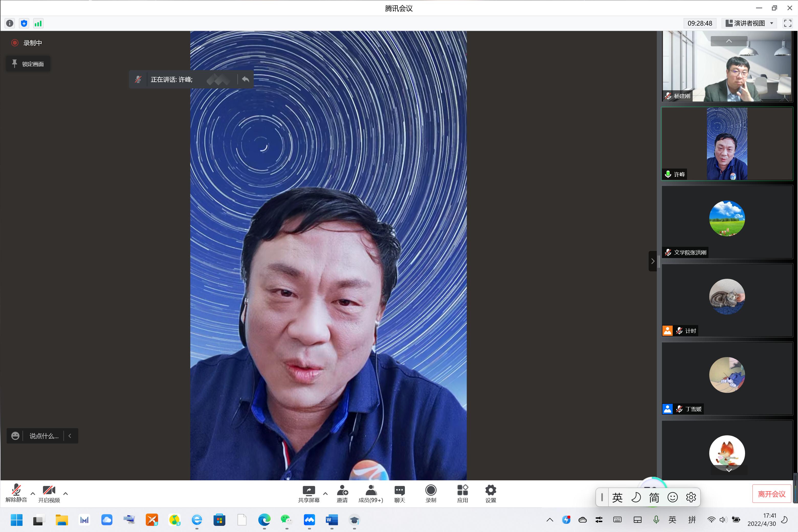798x532 pixels.
Task: Check the green network signal icon
Action: tap(38, 24)
